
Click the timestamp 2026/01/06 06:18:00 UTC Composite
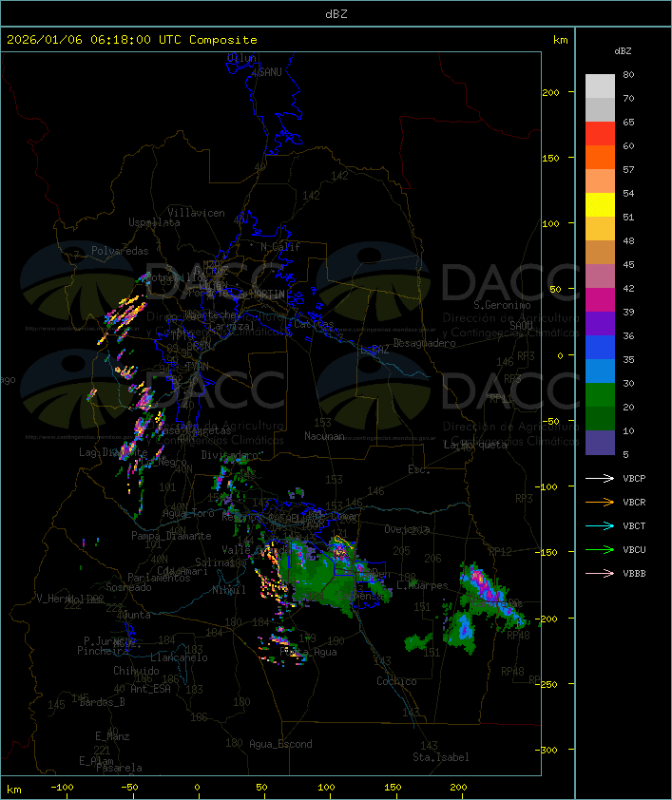(132, 40)
